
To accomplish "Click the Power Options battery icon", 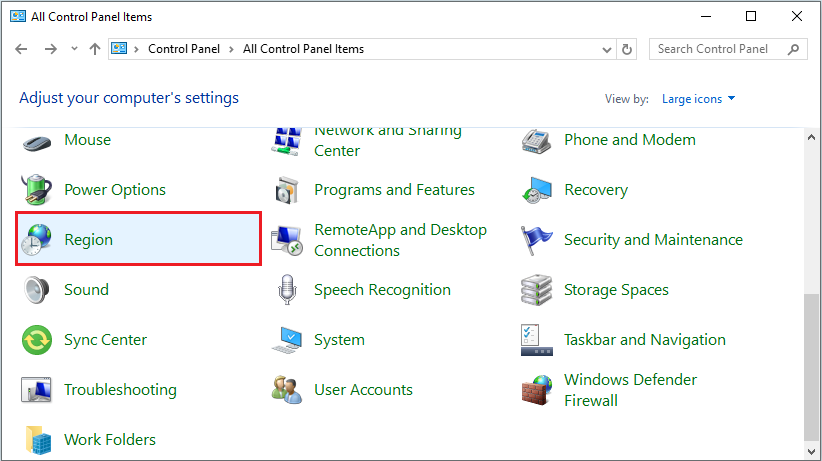I will (x=38, y=190).
